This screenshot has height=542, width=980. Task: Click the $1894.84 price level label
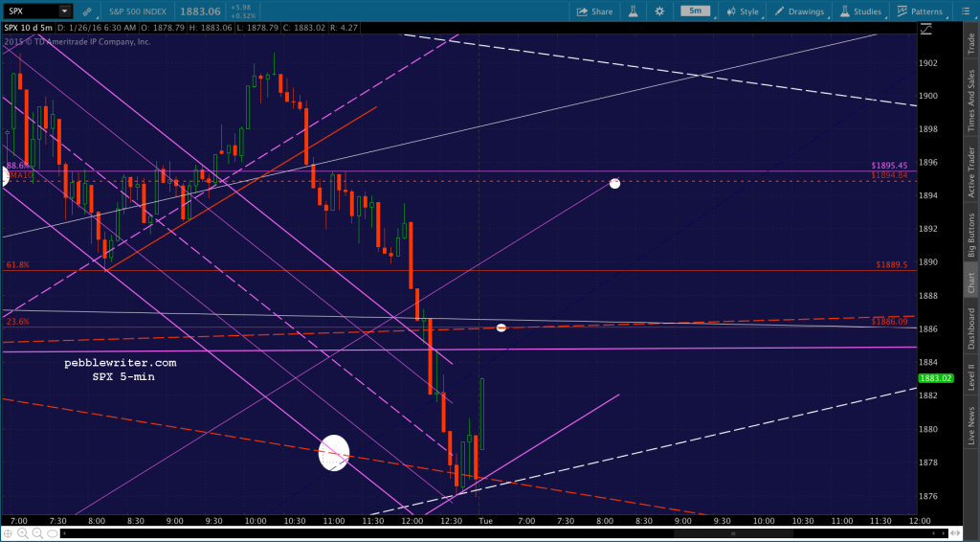click(x=889, y=175)
